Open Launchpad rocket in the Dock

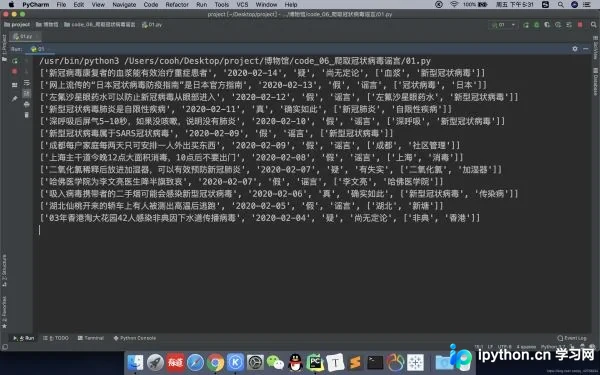pyautogui.click(x=155, y=362)
